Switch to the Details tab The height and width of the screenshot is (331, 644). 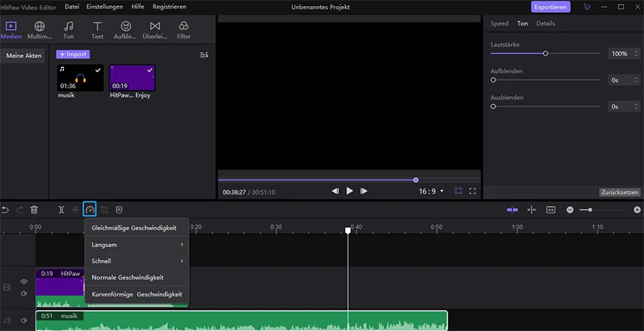point(545,23)
